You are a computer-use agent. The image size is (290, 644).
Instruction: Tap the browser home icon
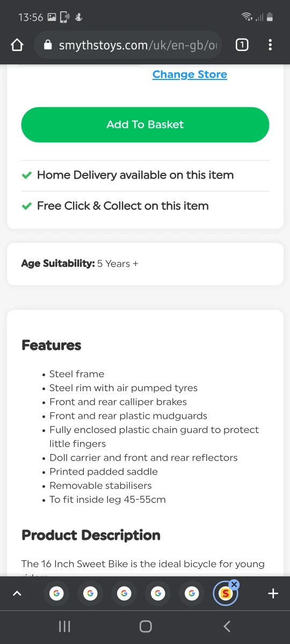point(17,45)
